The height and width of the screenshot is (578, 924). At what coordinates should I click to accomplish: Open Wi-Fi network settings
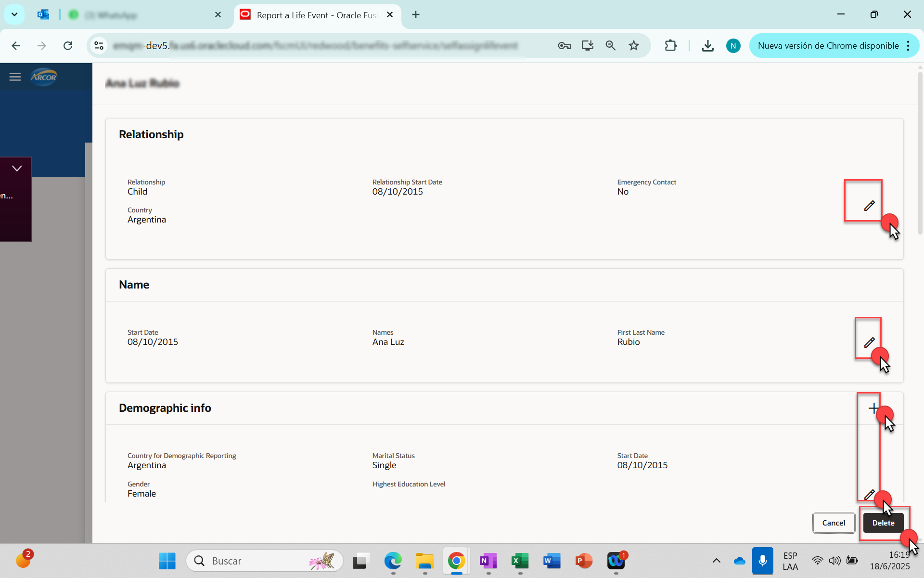(x=817, y=561)
